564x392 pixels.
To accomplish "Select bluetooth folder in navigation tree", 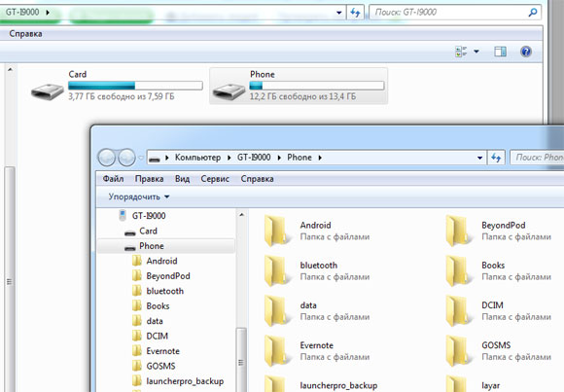I will point(164,291).
